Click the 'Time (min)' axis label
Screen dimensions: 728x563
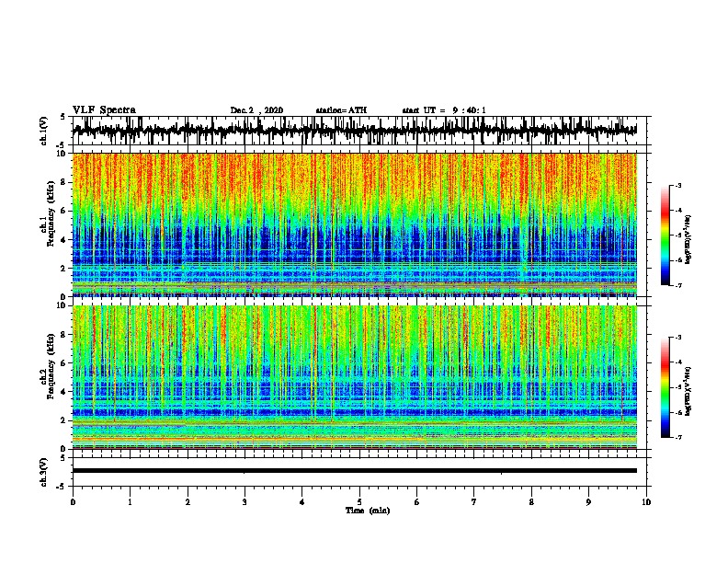368,511
